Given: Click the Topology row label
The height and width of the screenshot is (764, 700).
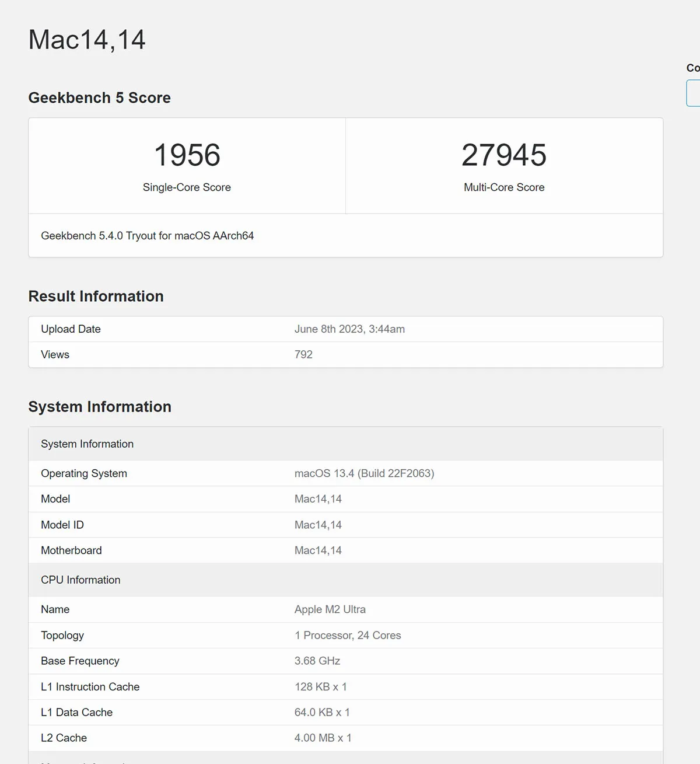Looking at the screenshot, I should [62, 636].
